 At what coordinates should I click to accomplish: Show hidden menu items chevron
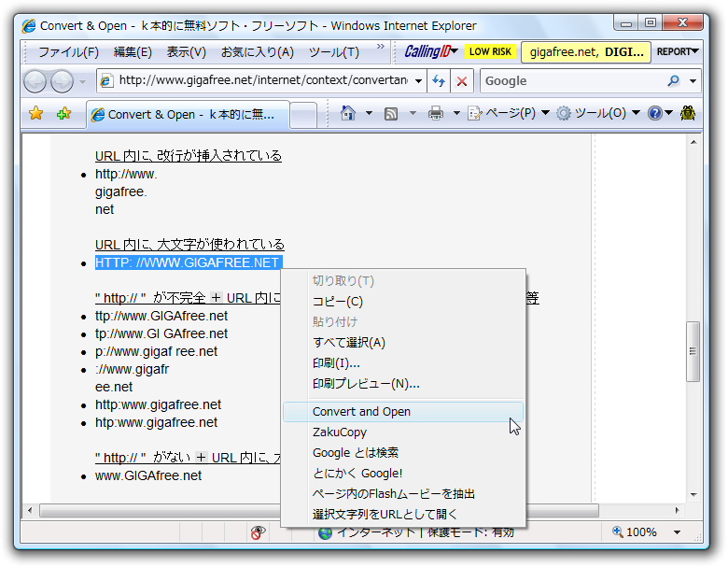point(381,46)
